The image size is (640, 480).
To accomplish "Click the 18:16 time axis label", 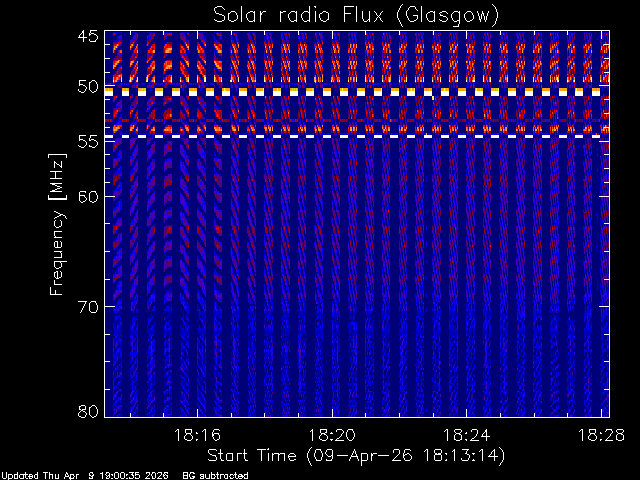I will pos(197,436).
